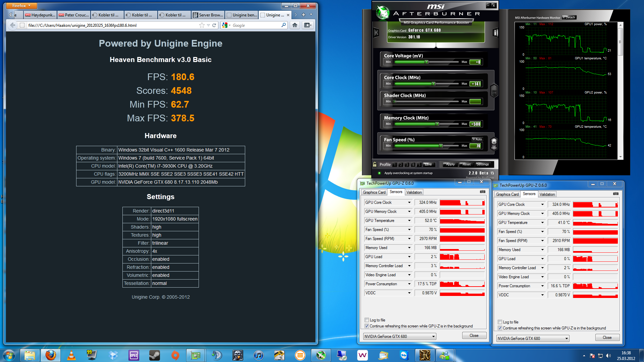Image resolution: width=644 pixels, height=362 pixels.
Task: Open TeamViewer from the taskbar
Action: coord(404,355)
